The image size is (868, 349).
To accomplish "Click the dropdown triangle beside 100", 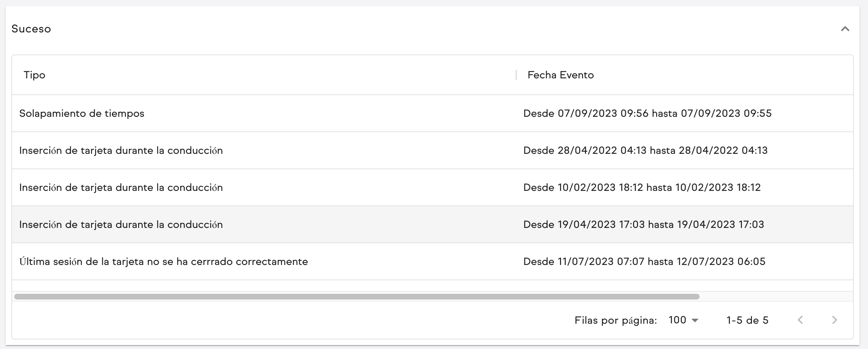I will tap(695, 320).
